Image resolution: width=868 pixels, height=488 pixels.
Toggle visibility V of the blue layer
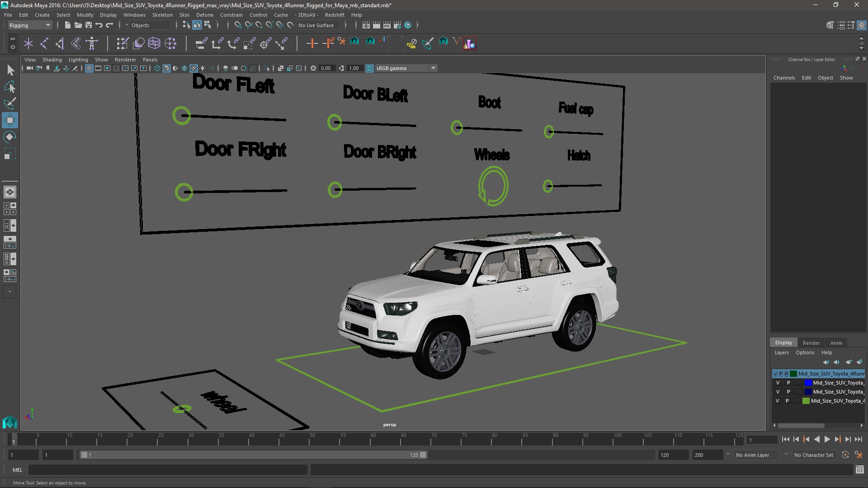pos(778,383)
